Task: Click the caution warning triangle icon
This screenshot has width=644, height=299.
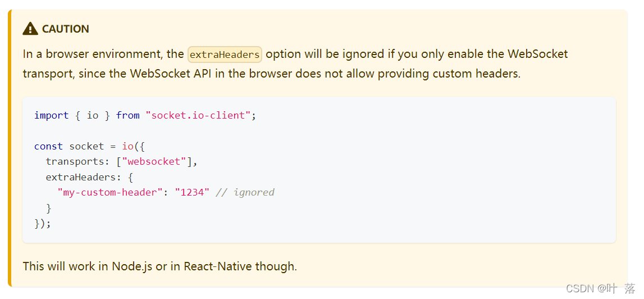Action: click(30, 29)
